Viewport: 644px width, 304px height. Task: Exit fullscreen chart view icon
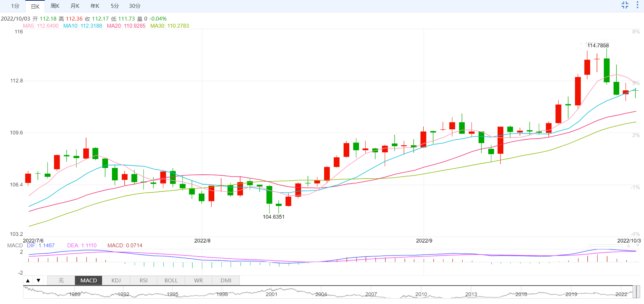tap(625, 5)
